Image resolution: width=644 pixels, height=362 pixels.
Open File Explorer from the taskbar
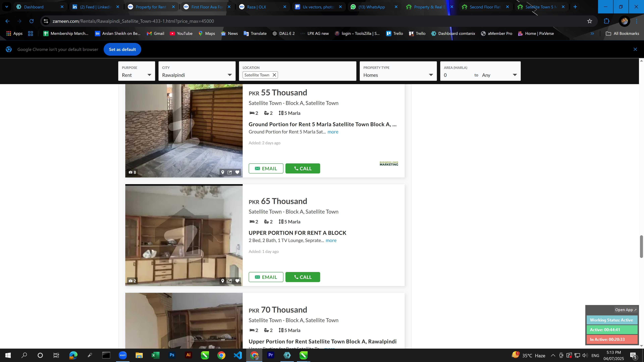[139, 355]
